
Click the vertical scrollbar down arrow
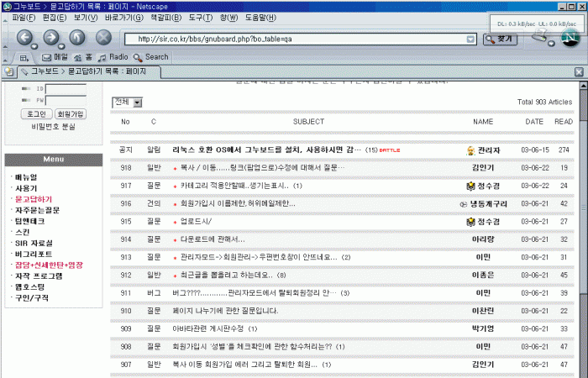pos(580,373)
